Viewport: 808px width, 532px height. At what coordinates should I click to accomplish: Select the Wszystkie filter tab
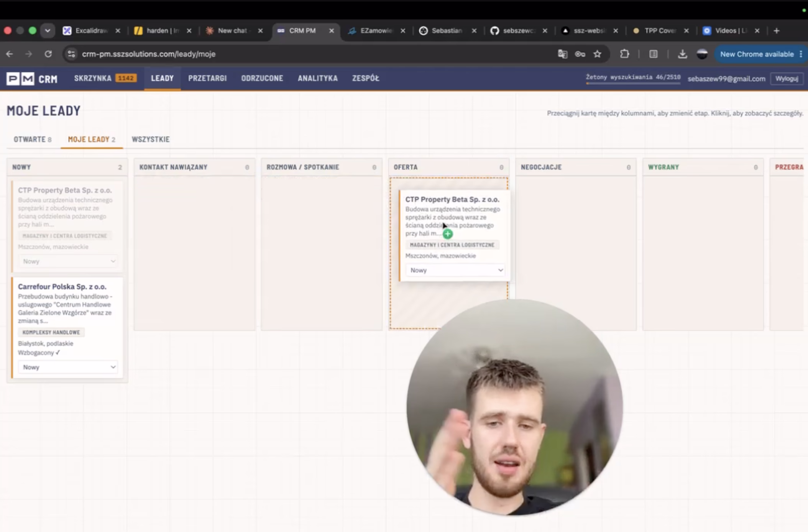point(151,140)
